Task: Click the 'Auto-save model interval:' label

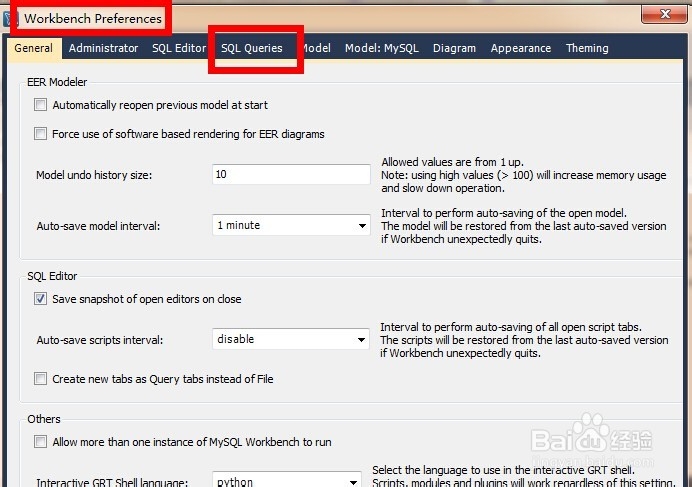Action: [98, 226]
